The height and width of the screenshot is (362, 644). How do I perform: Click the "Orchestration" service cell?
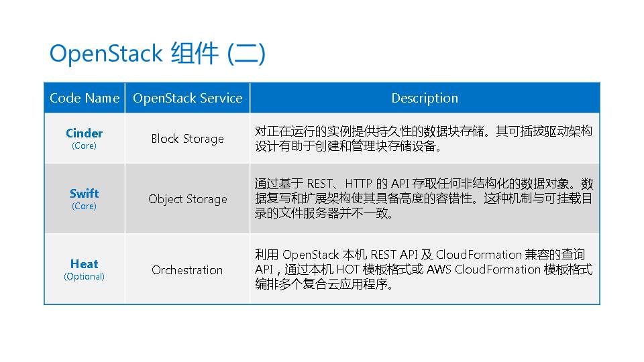pos(187,270)
